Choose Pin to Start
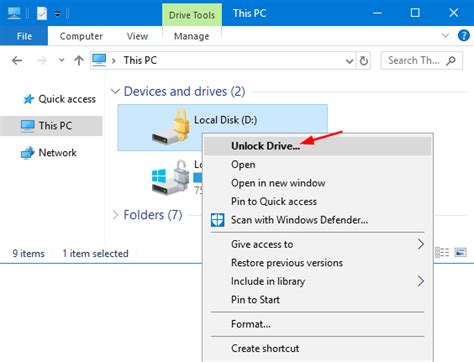The image size is (474, 362). click(317, 299)
